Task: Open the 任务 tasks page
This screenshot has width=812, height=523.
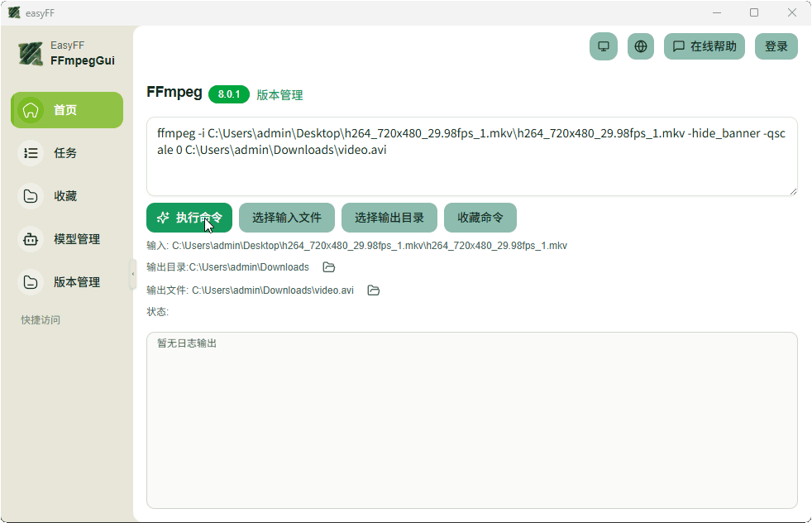Action: [67, 153]
